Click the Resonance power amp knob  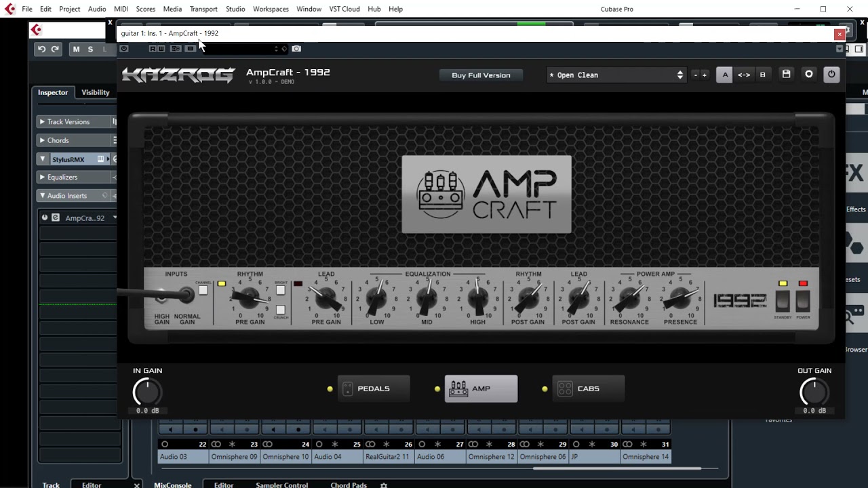629,297
